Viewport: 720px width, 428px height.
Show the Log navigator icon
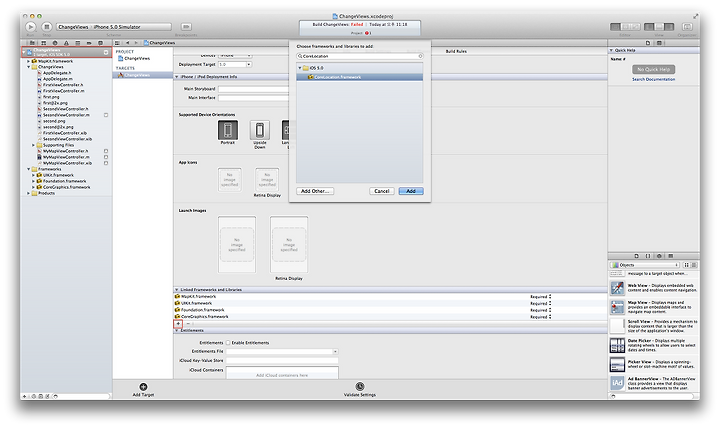[x=101, y=43]
